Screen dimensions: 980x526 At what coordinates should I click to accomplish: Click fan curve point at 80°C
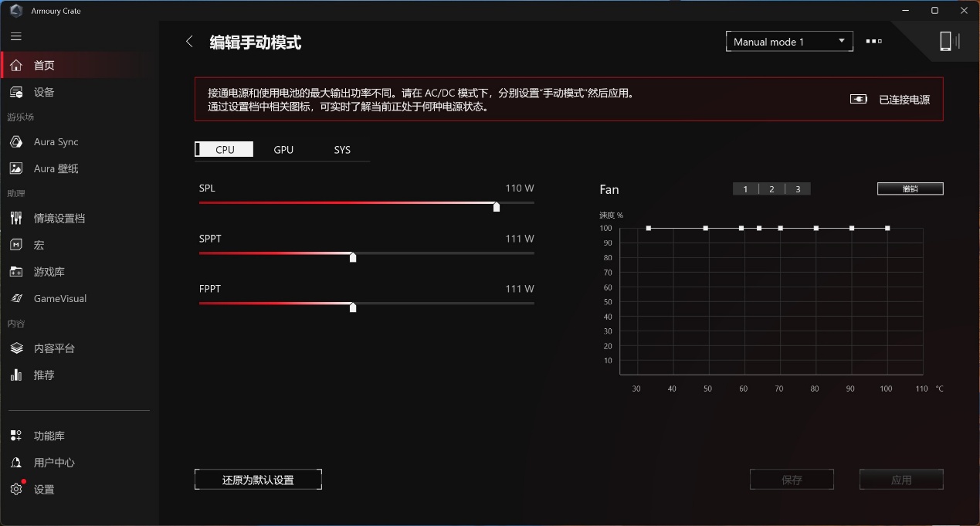click(816, 228)
